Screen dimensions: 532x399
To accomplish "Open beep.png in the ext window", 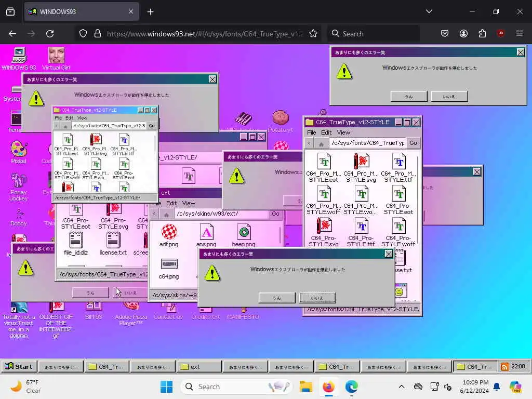I will point(244,235).
